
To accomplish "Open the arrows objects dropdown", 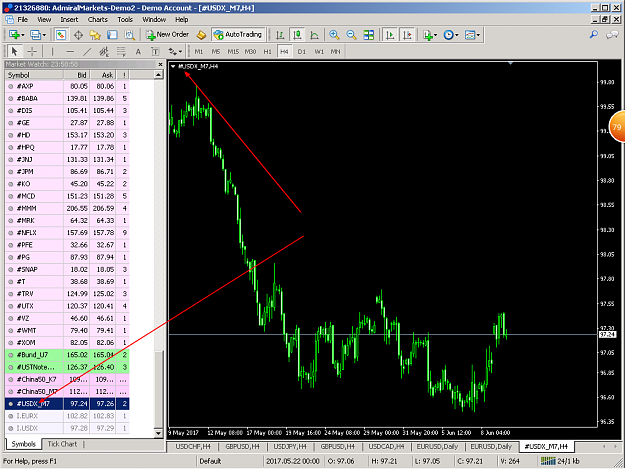I will coord(175,51).
